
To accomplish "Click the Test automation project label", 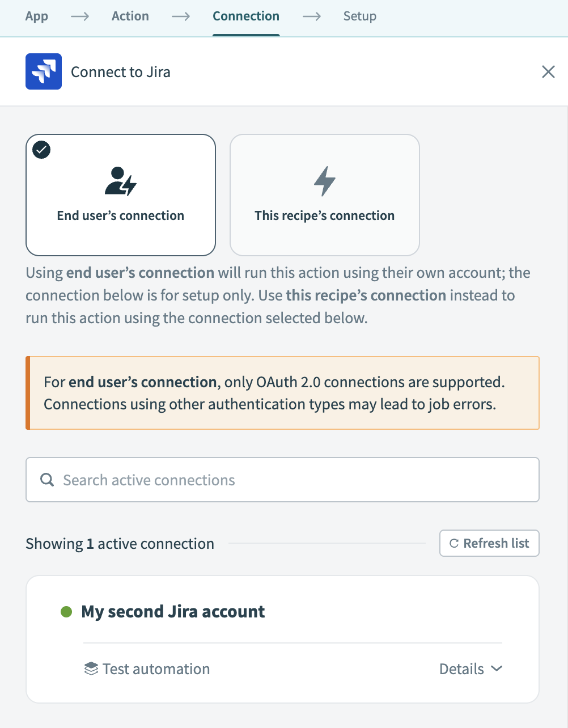I will click(x=156, y=669).
